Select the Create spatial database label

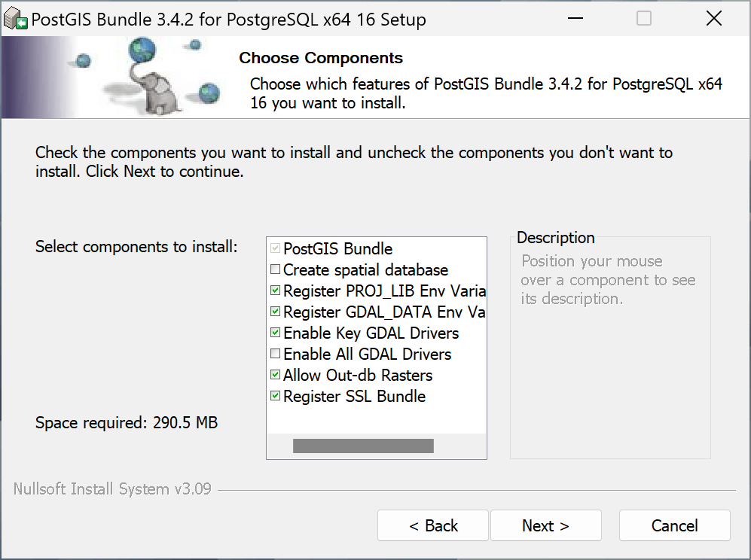pyautogui.click(x=365, y=270)
